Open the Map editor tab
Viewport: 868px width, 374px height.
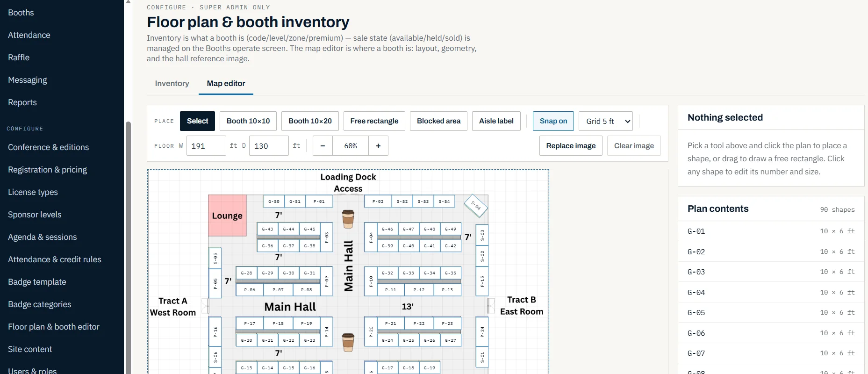226,83
